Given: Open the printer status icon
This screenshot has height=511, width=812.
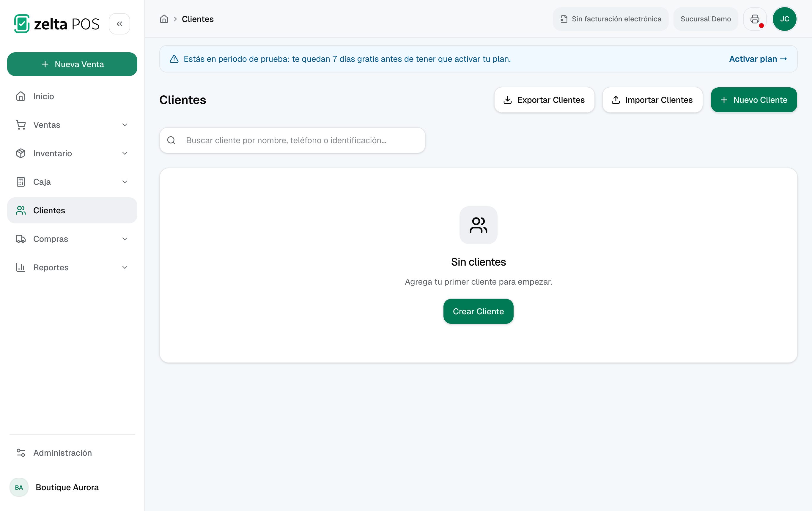Looking at the screenshot, I should coord(755,19).
